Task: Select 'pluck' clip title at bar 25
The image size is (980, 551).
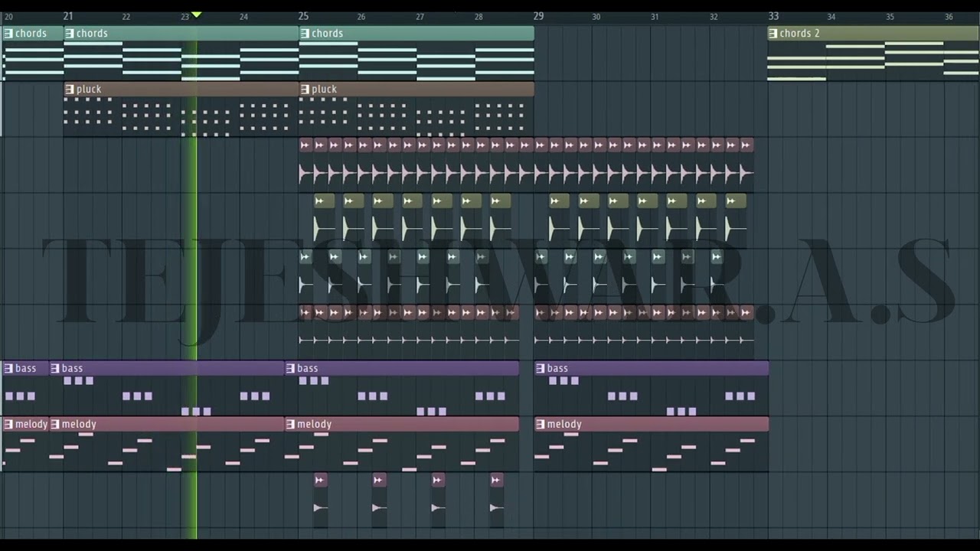Action: point(324,90)
